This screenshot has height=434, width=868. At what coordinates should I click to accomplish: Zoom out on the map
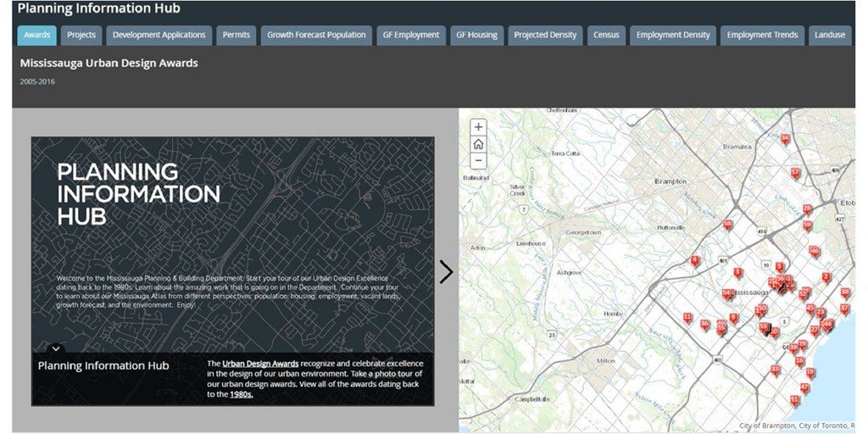click(x=478, y=160)
